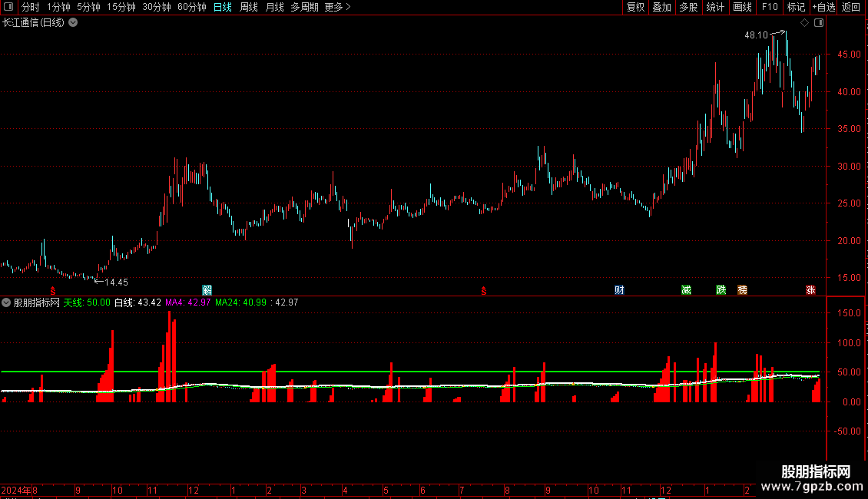Toggle the 复权 price adjustment button

635,7
